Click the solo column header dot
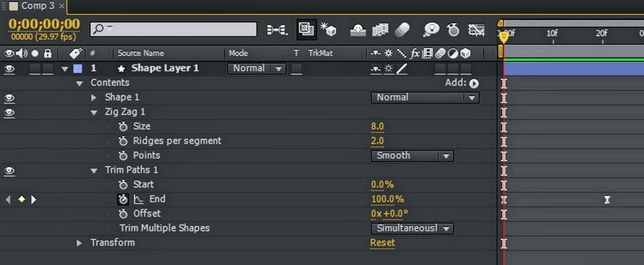The width and height of the screenshot is (644, 265). click(35, 54)
